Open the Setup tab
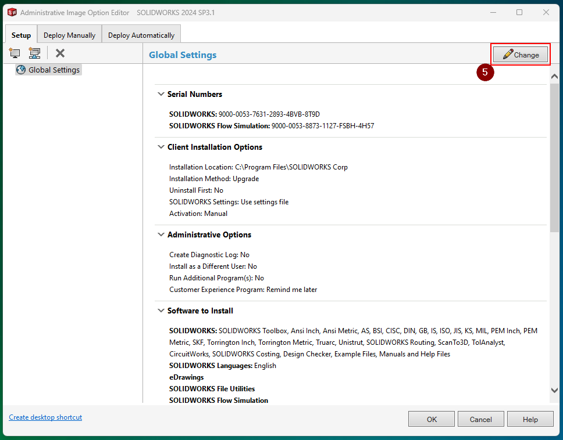563x440 pixels. 21,35
